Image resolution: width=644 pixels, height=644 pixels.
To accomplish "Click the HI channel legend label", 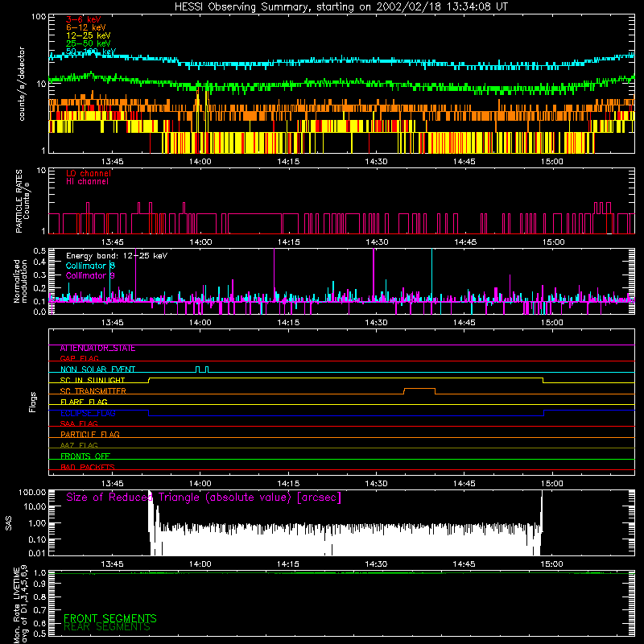I will coord(87,181).
